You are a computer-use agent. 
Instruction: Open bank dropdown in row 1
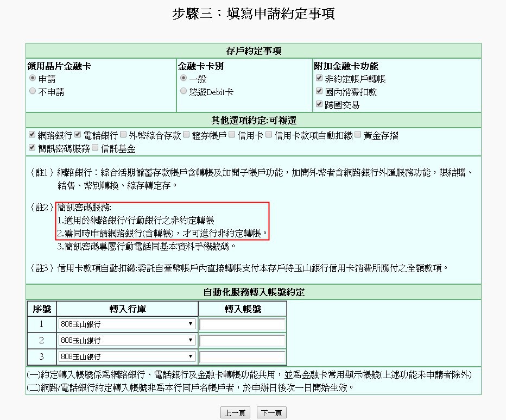(127, 324)
